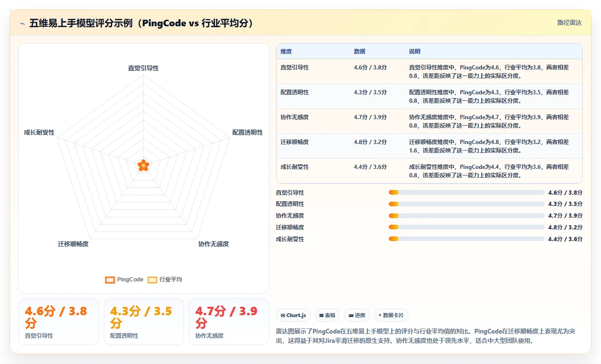
Task: Click the Chart.js chip
Action: pyautogui.click(x=293, y=316)
